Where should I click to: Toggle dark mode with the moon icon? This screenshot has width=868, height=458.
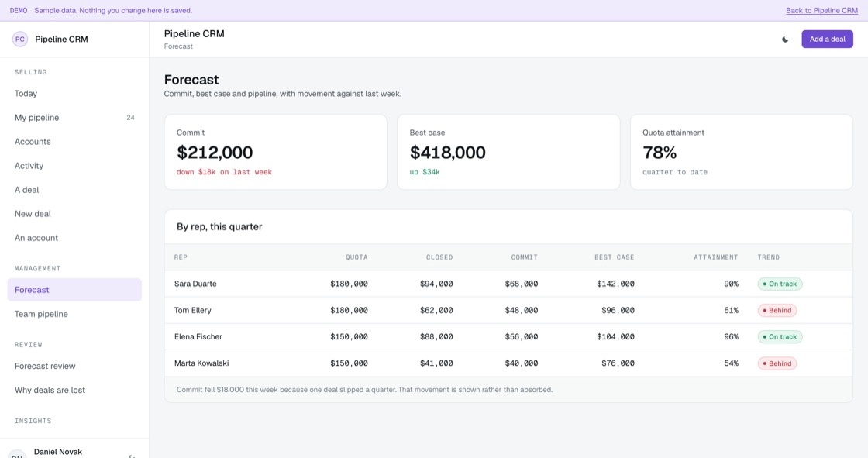click(x=785, y=40)
